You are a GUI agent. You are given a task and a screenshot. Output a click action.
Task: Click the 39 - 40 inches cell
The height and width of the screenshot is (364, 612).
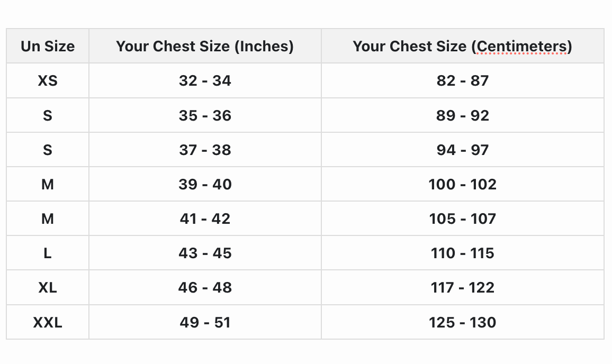pos(205,184)
